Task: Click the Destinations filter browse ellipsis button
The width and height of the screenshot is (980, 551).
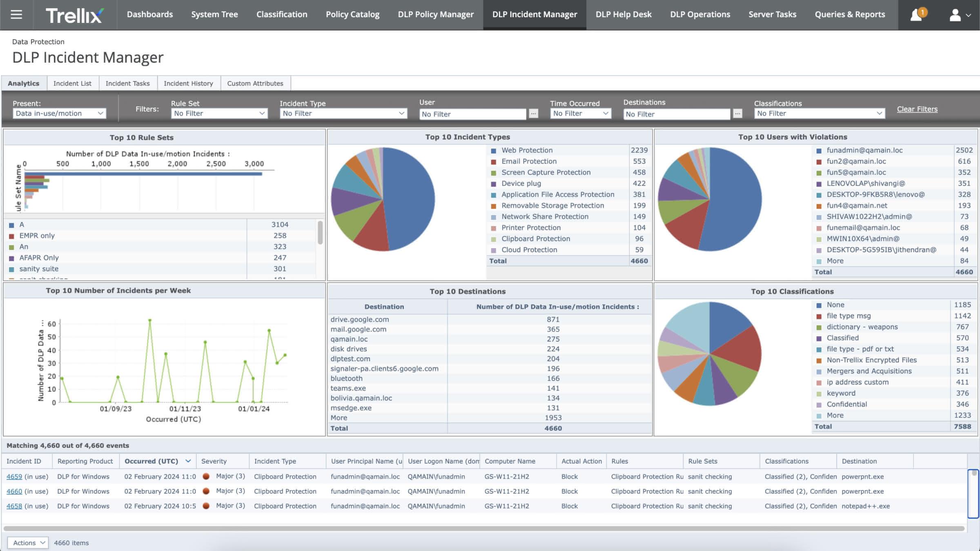Action: tap(737, 113)
